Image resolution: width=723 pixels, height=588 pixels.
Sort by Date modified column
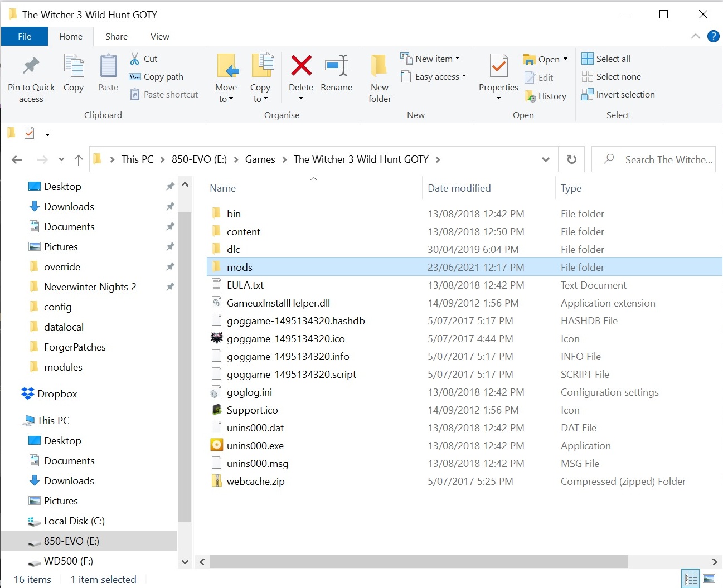click(x=459, y=188)
